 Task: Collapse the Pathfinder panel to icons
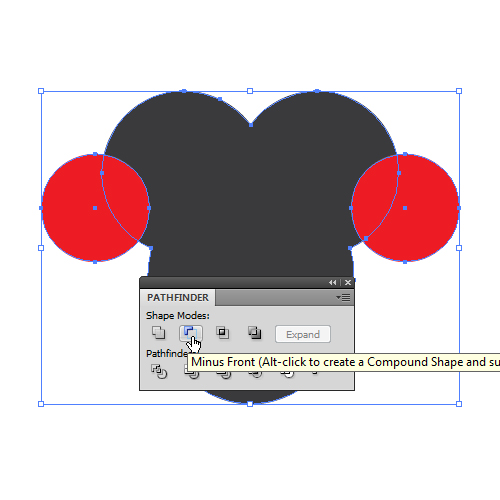332,282
